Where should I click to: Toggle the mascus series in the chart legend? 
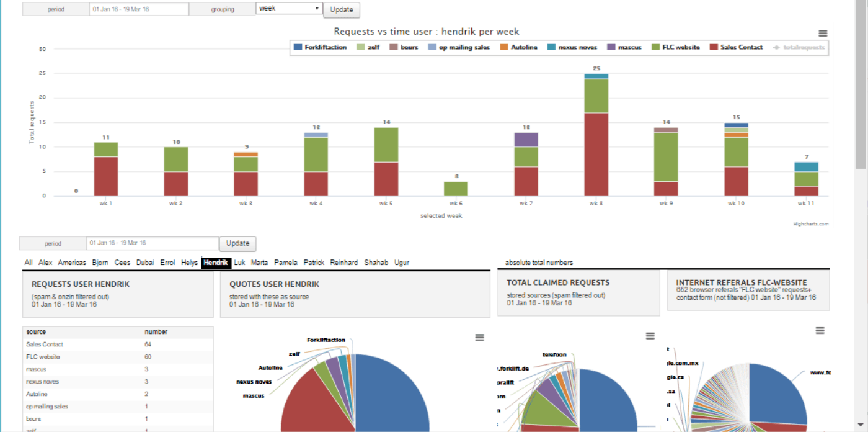point(624,47)
